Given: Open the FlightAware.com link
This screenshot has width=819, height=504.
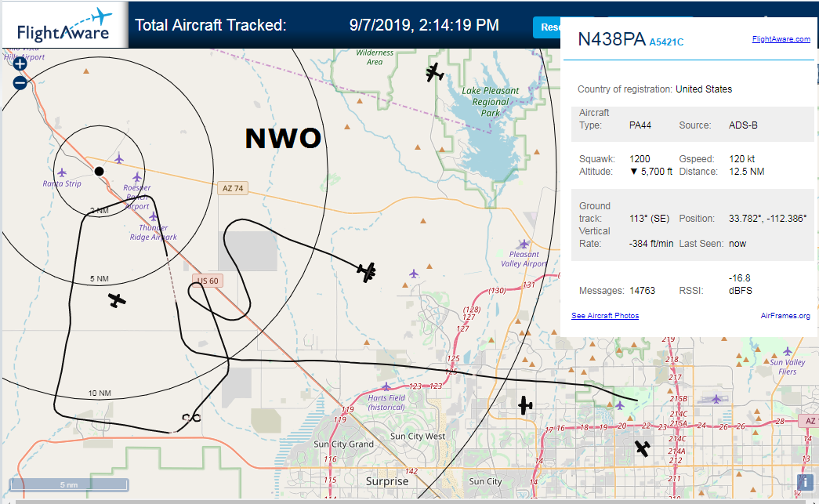Looking at the screenshot, I should (x=781, y=38).
